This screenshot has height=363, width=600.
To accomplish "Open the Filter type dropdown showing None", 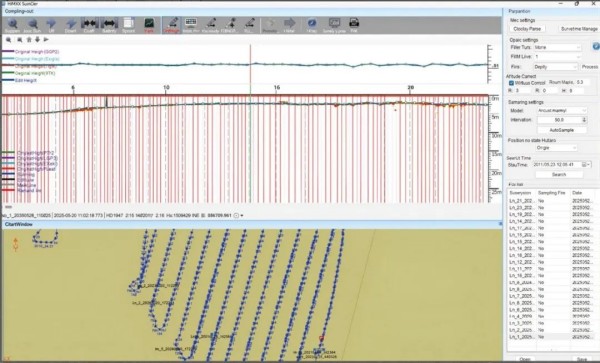I will click(x=558, y=47).
